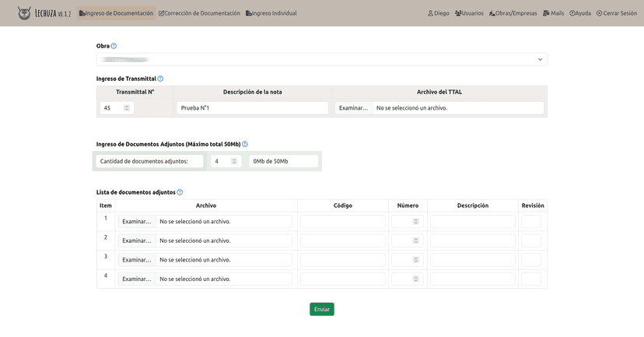644x337 pixels.
Task: Go to Usuarios section
Action: pos(469,13)
